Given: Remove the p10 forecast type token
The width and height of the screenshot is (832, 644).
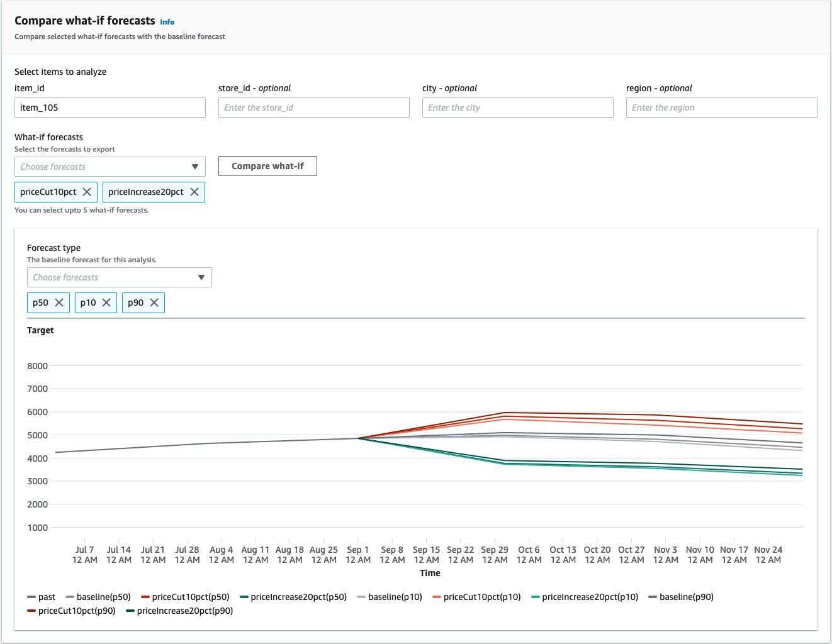Looking at the screenshot, I should [x=106, y=303].
